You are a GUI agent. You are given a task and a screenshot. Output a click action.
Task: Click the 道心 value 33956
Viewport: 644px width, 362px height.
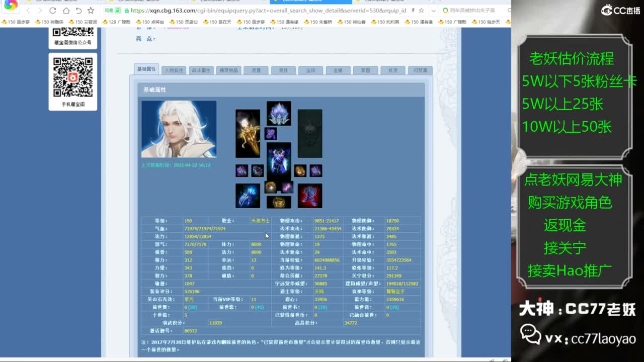321,299
